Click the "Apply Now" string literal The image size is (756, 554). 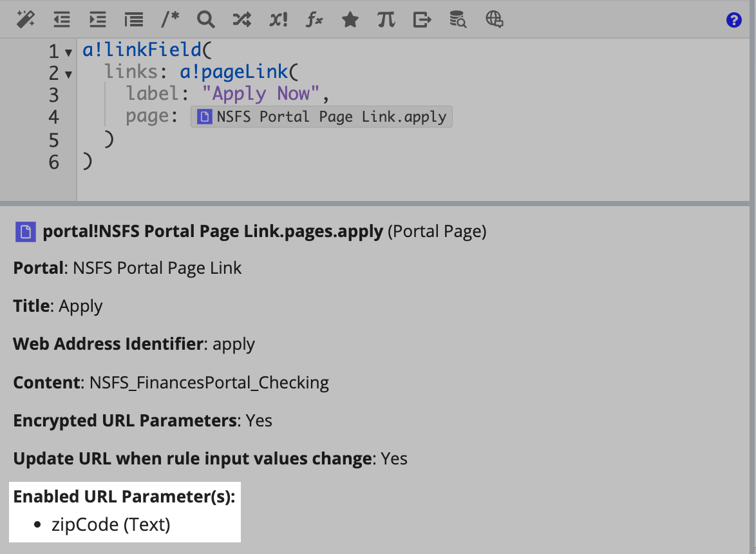coord(260,94)
